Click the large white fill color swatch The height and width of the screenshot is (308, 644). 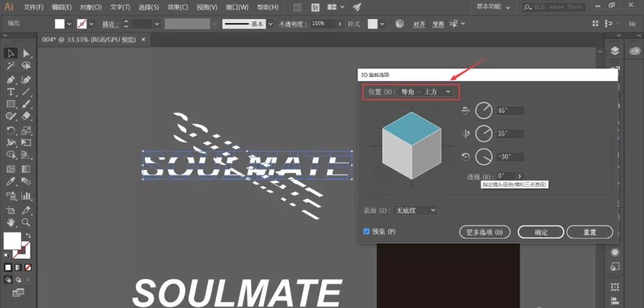pos(12,241)
